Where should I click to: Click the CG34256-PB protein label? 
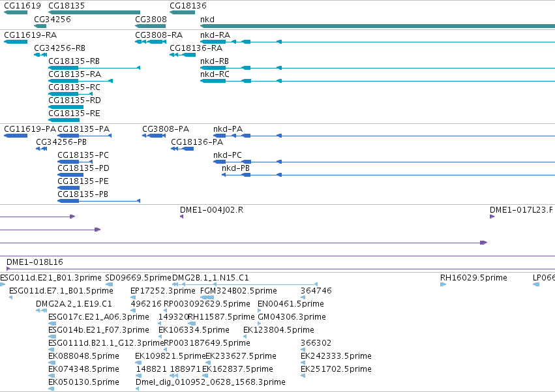tap(61, 142)
